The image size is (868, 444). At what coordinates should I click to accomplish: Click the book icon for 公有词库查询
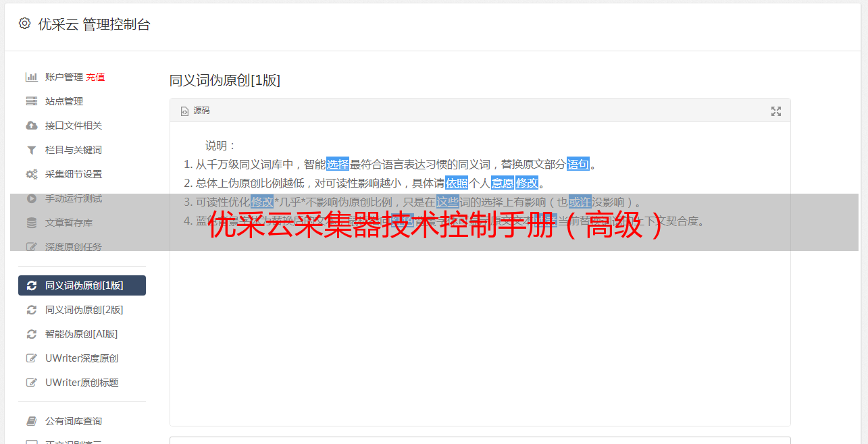pyautogui.click(x=31, y=421)
